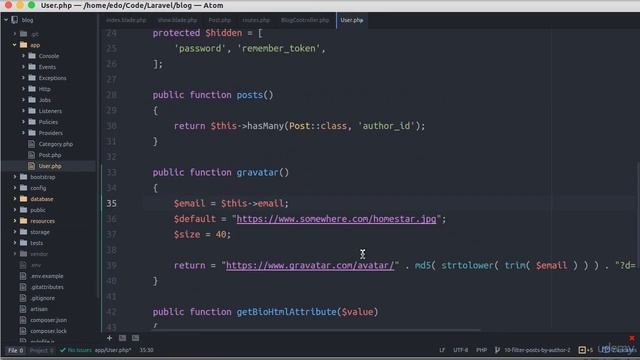Open the User.php editor tab

(x=351, y=20)
